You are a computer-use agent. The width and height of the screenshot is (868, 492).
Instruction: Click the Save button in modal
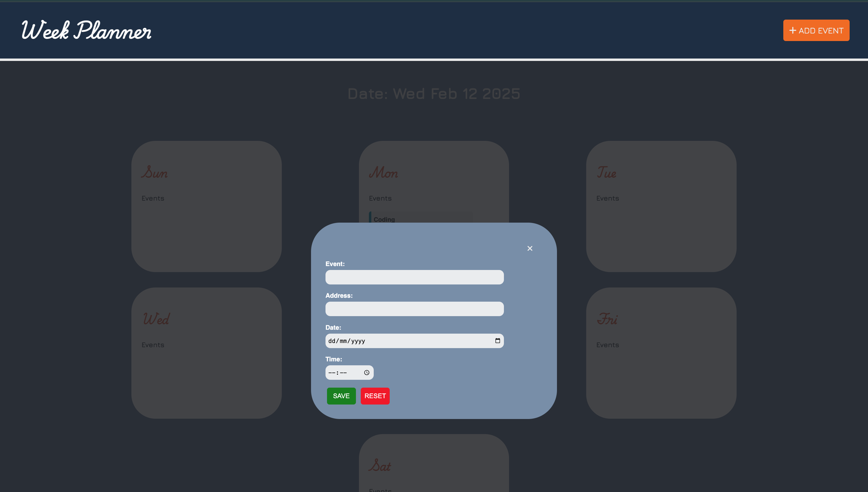coord(341,396)
